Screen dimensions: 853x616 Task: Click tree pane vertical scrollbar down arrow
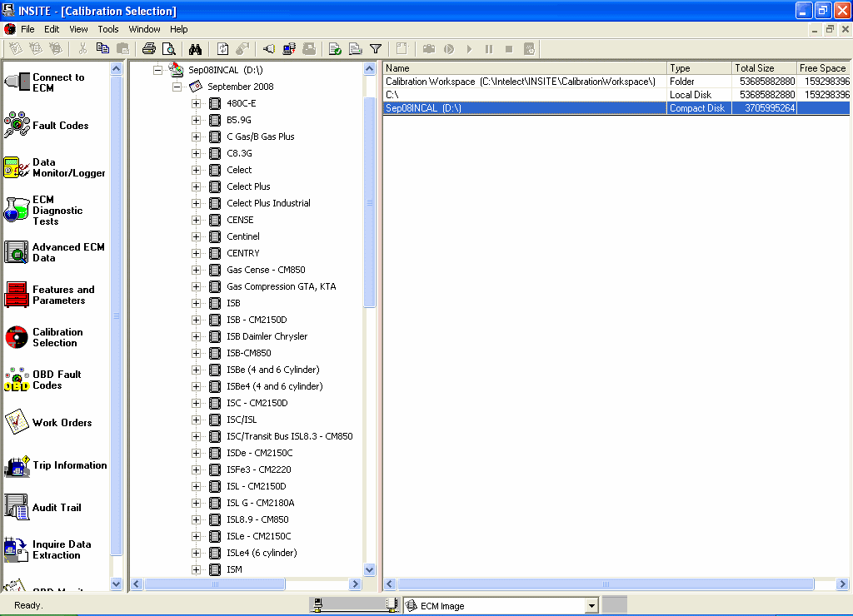click(x=369, y=569)
